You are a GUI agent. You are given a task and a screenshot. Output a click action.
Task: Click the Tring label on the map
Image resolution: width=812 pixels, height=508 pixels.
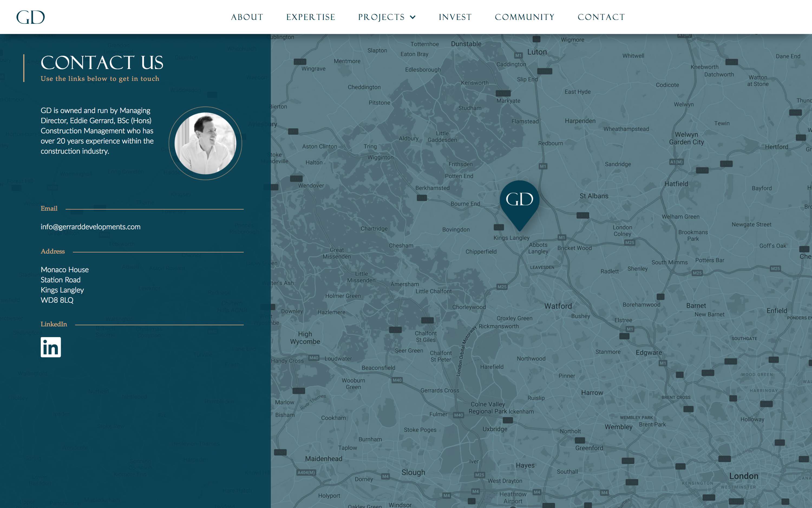pos(370,147)
